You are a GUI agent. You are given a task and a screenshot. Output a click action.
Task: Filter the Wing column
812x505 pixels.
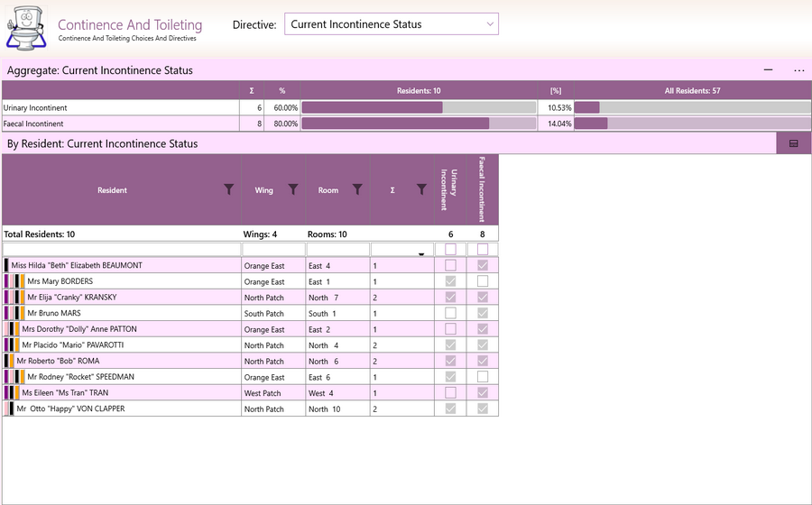point(293,189)
